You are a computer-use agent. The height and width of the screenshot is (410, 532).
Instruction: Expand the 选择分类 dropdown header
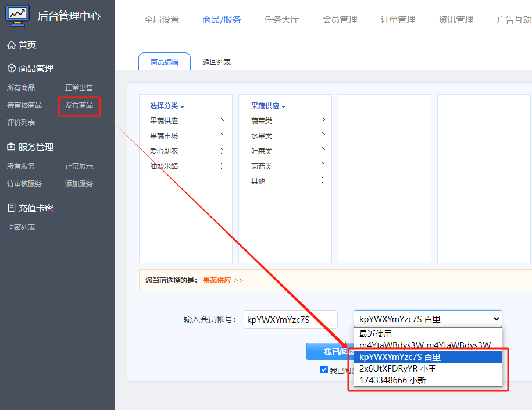(167, 106)
